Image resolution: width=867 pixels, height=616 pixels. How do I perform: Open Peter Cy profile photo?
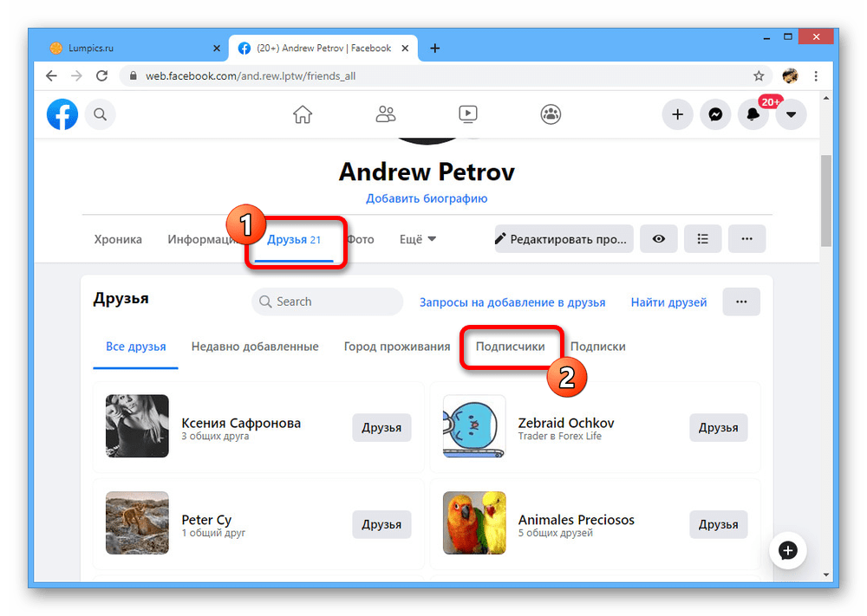point(137,522)
